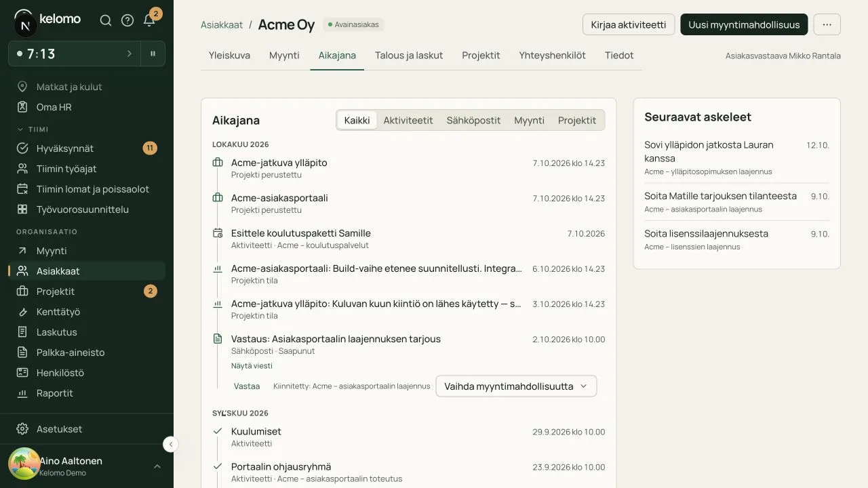
Task: Open Kenttätyö field work page
Action: point(87,312)
